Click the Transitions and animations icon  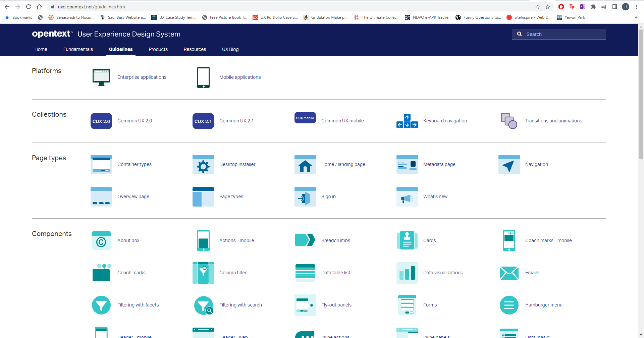509,121
